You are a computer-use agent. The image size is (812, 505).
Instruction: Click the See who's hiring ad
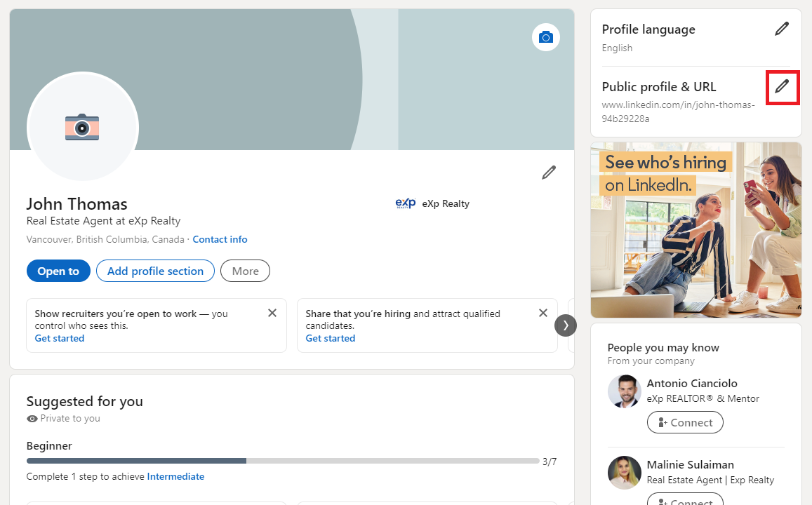point(695,230)
